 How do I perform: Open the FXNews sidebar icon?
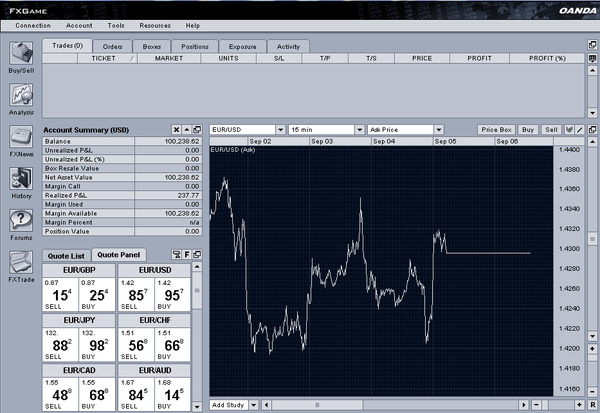[x=21, y=137]
